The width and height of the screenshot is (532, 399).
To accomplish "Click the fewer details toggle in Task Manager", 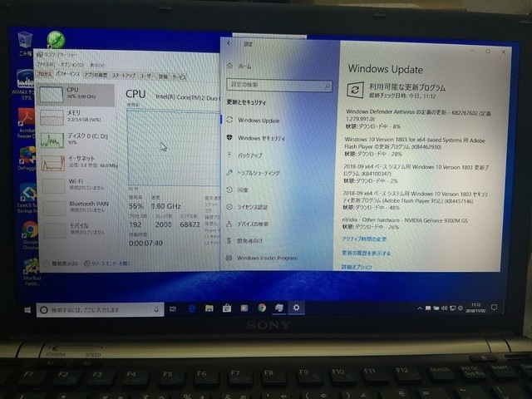I will click(61, 264).
